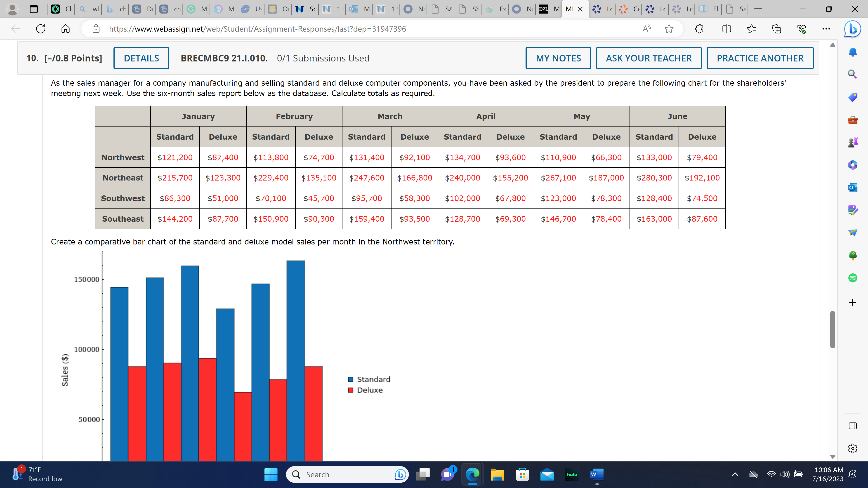Image resolution: width=868 pixels, height=488 pixels.
Task: Click the DETAILS button
Action: tap(141, 58)
